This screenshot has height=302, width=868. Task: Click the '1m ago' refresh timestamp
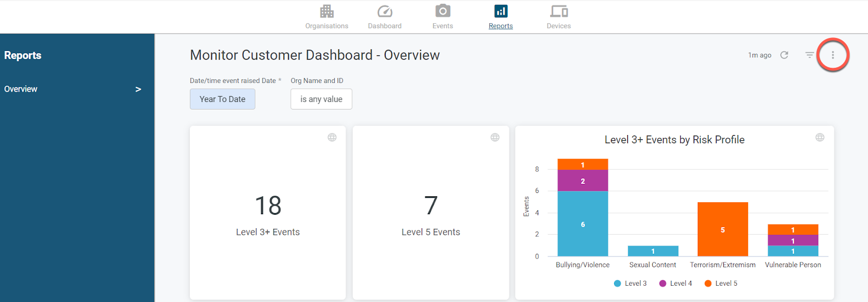759,55
